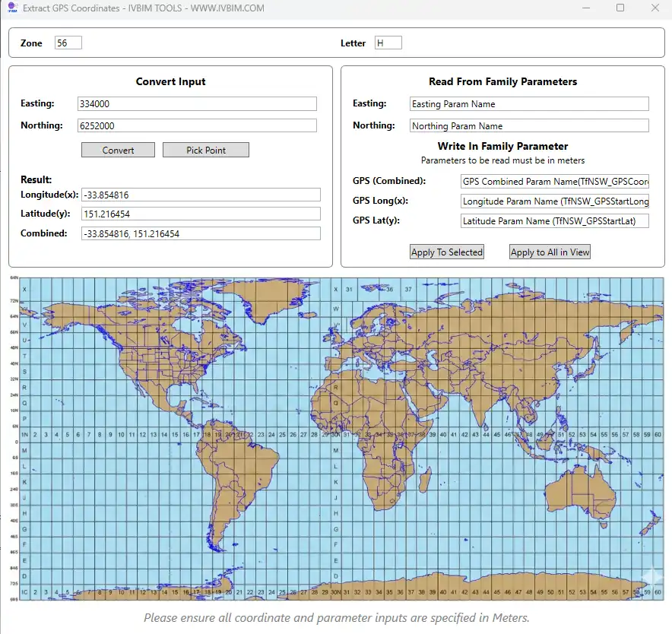The width and height of the screenshot is (672, 634).
Task: Select the GPS Long(x) parameter field
Action: [x=555, y=201]
